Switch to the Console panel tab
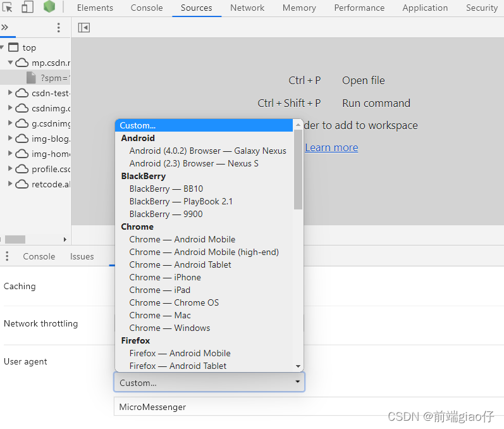Viewport: 504px width, 429px height. point(147,8)
